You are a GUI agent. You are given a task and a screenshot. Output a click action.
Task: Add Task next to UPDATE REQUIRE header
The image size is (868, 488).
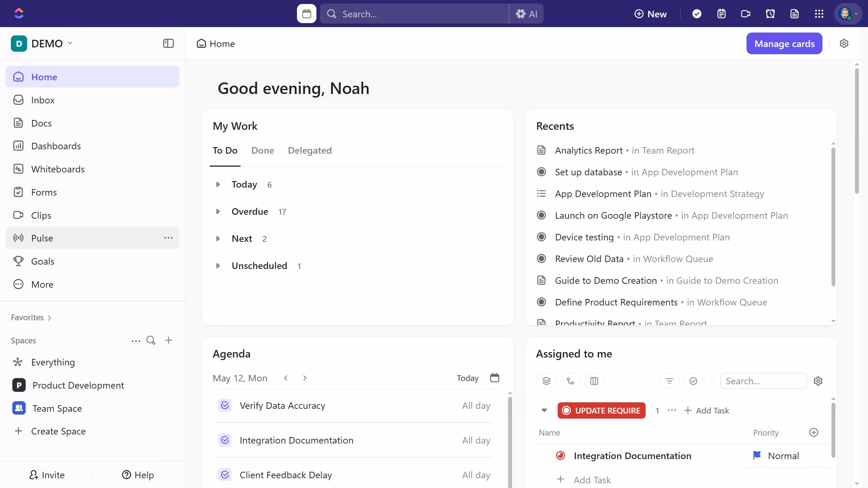pos(706,410)
